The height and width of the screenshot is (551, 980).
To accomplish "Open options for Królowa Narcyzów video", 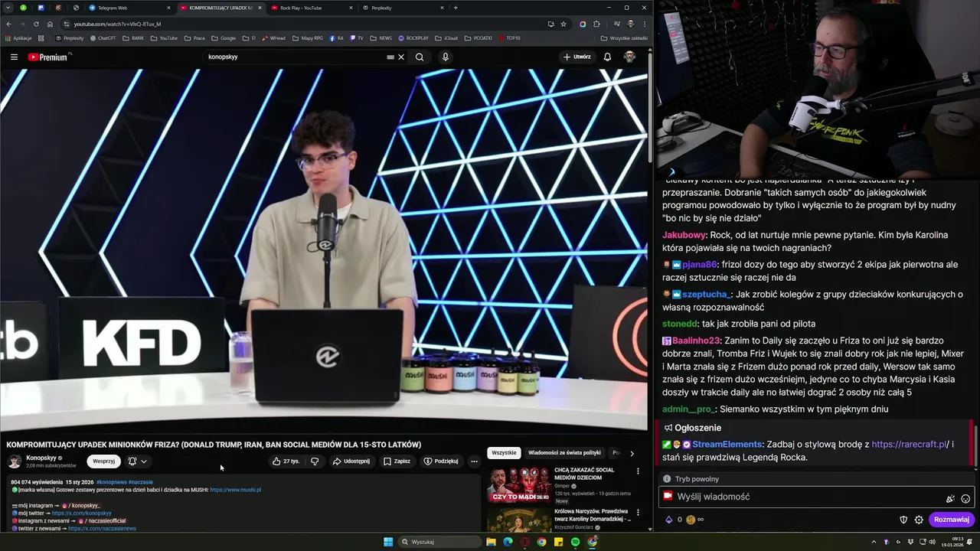I will point(638,513).
